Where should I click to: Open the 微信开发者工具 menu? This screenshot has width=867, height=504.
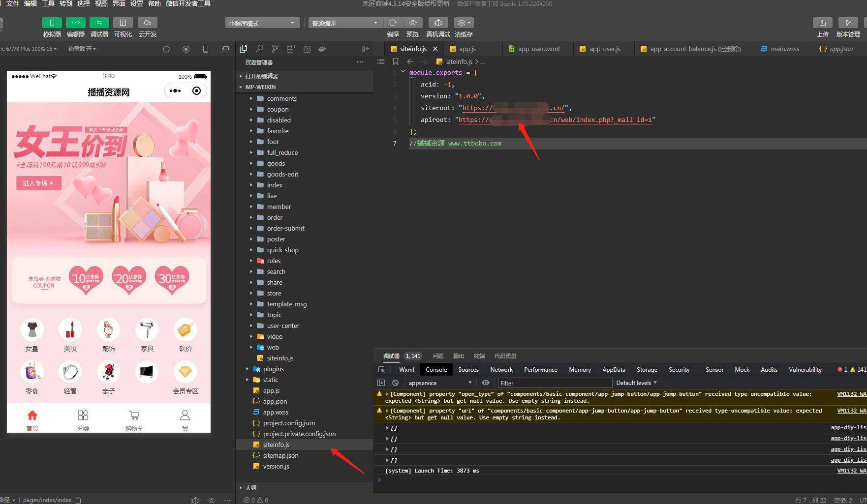pyautogui.click(x=188, y=3)
